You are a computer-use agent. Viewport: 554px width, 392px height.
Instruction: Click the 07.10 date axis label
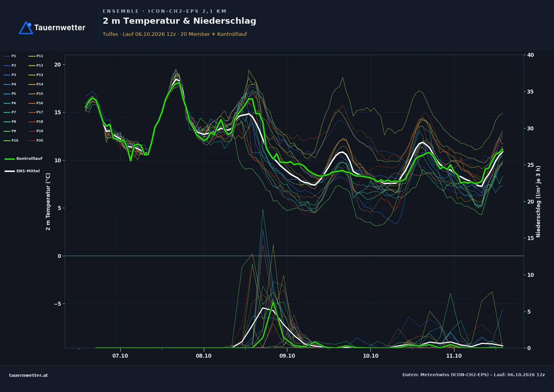(x=120, y=356)
